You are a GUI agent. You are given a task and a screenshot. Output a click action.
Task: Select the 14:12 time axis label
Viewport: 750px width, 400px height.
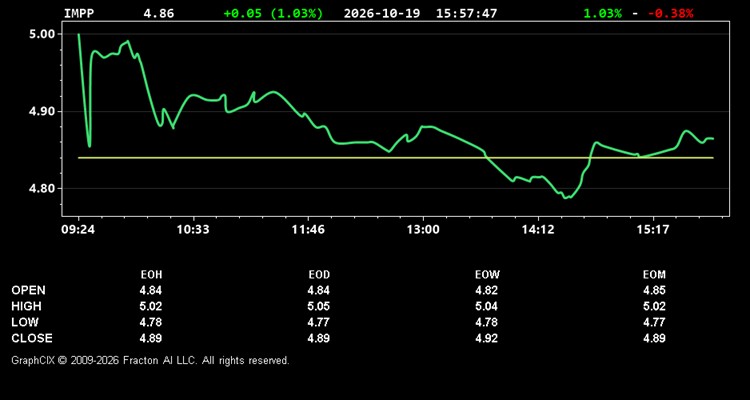tap(538, 230)
